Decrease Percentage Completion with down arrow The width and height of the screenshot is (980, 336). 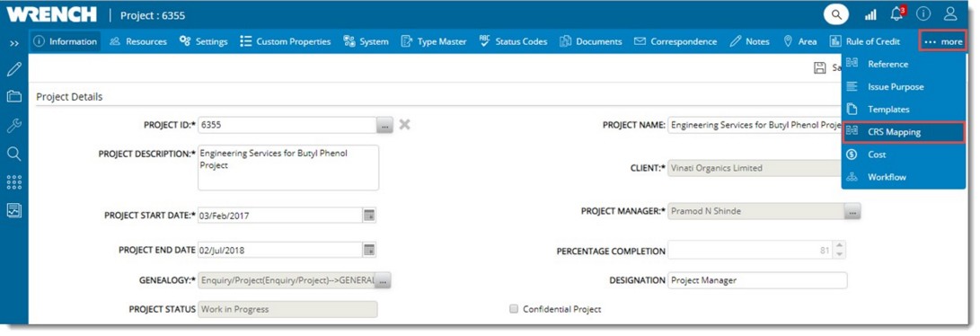point(839,255)
